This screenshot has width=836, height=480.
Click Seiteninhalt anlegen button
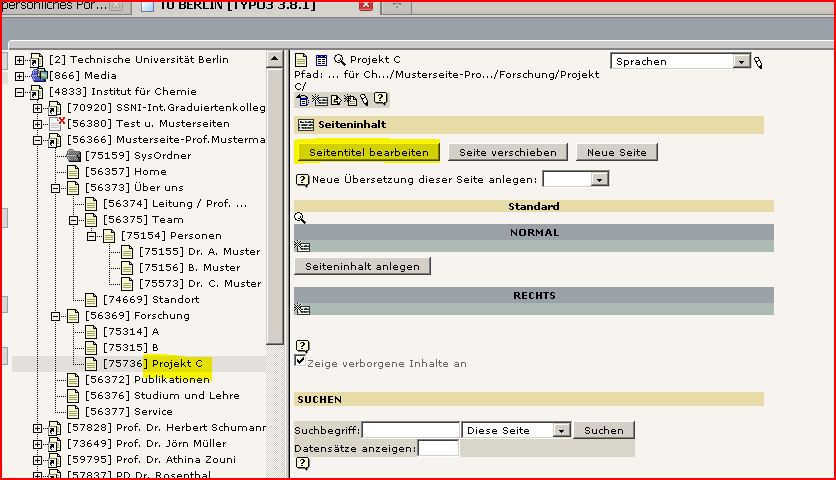point(363,266)
